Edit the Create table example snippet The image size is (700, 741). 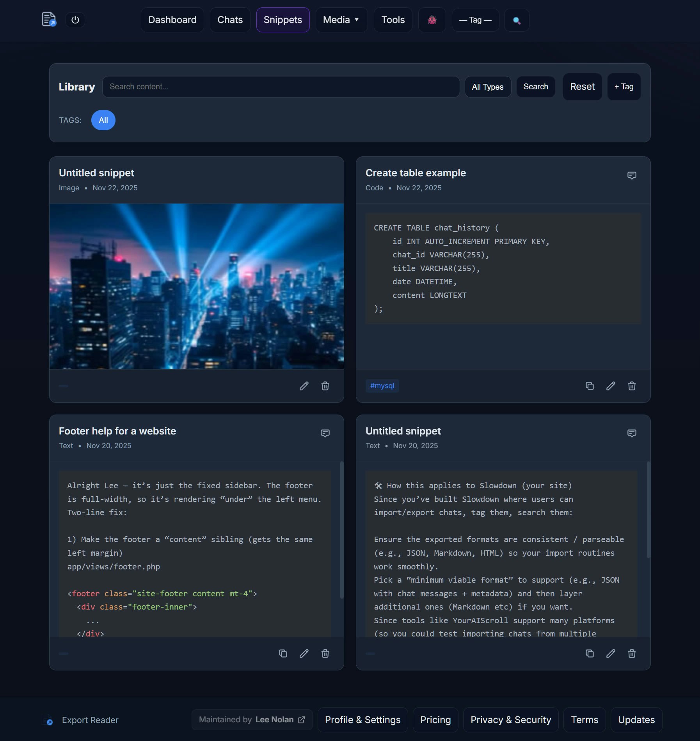tap(611, 386)
